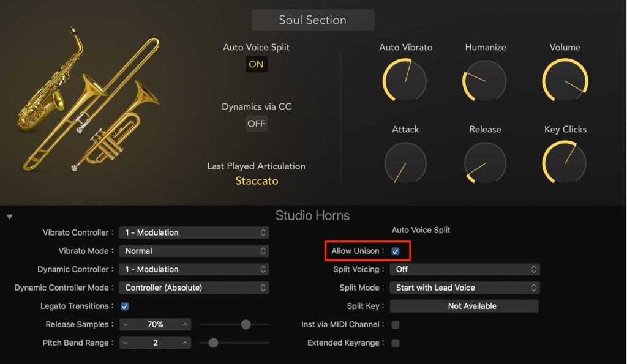This screenshot has height=364, width=627.
Task: Open the Split Voicing dropdown
Action: pyautogui.click(x=464, y=269)
